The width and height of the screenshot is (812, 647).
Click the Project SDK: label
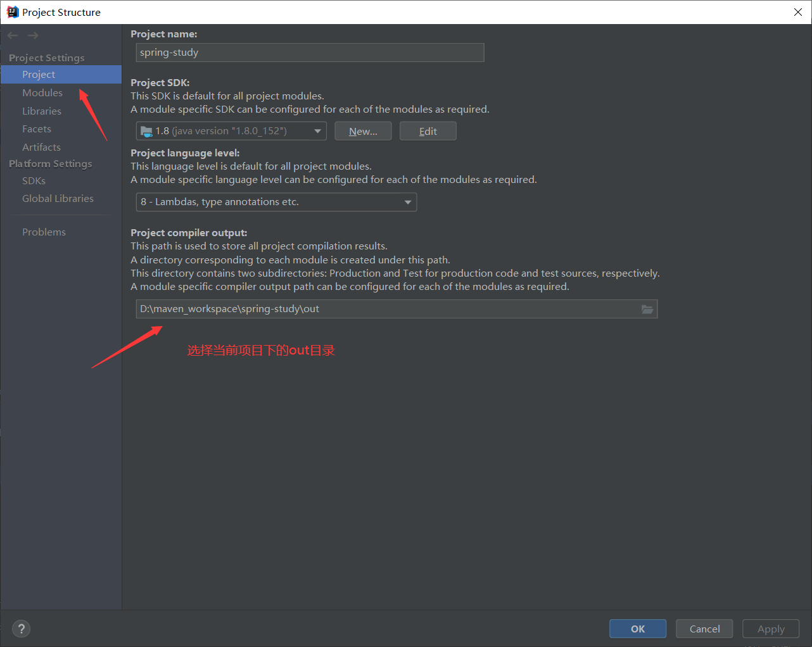tap(160, 82)
